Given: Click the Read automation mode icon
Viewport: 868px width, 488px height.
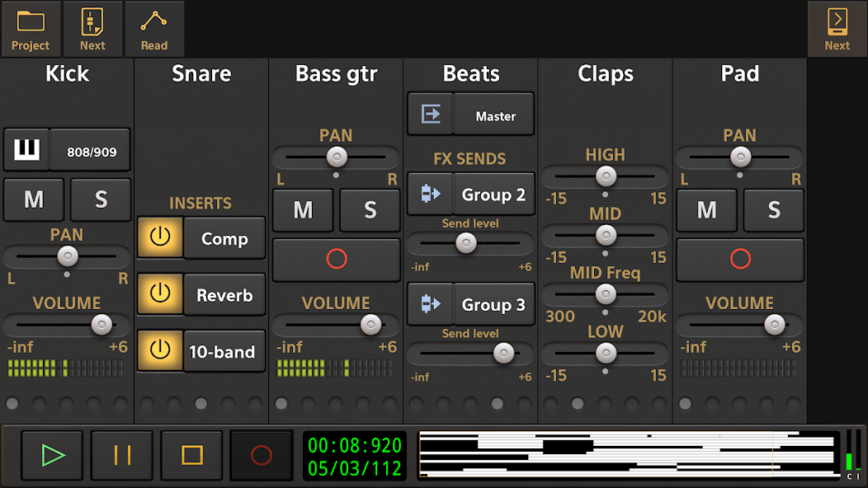Looking at the screenshot, I should tap(155, 27).
